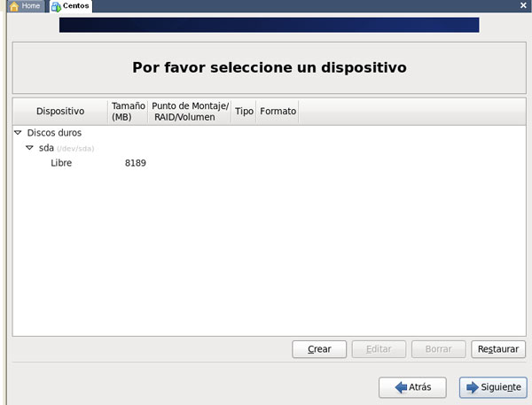Image resolution: width=532 pixels, height=405 pixels.
Task: Click the 8189 size value cell
Action: tap(136, 163)
